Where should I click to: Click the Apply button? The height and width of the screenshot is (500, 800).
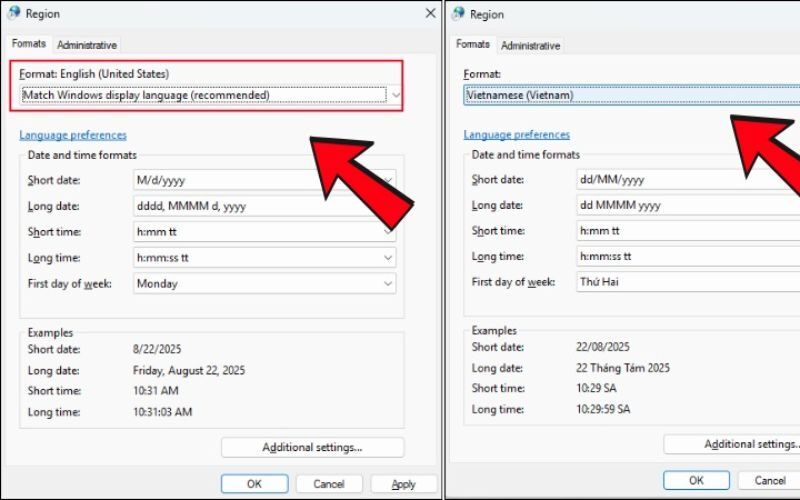tap(403, 484)
